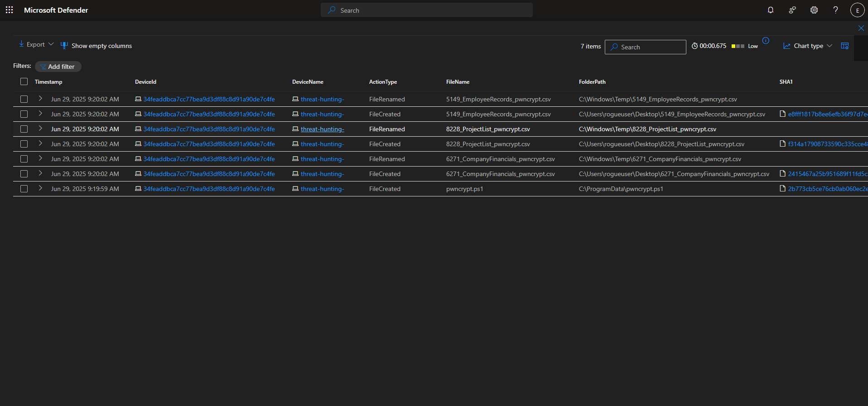Screen dimensions: 868x406
Task: Sort by the DeviceName column header
Action: click(x=308, y=82)
